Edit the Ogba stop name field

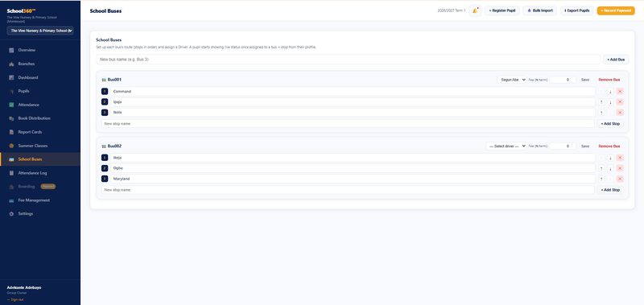[x=353, y=168]
